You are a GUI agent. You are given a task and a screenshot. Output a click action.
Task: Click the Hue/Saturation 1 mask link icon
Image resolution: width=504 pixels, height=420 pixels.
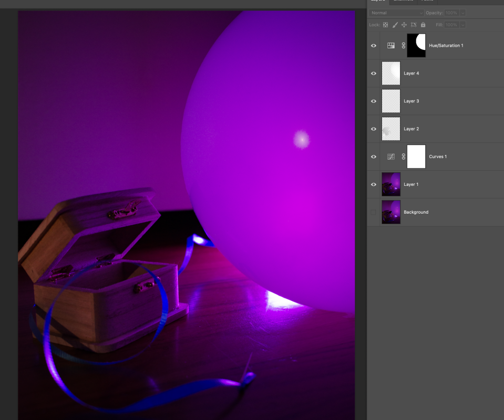point(404,46)
